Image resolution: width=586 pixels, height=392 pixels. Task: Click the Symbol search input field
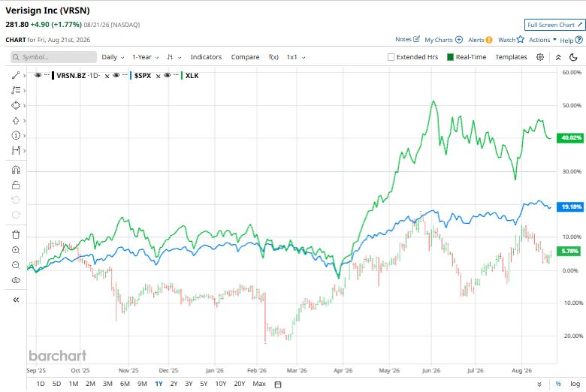pyautogui.click(x=53, y=57)
